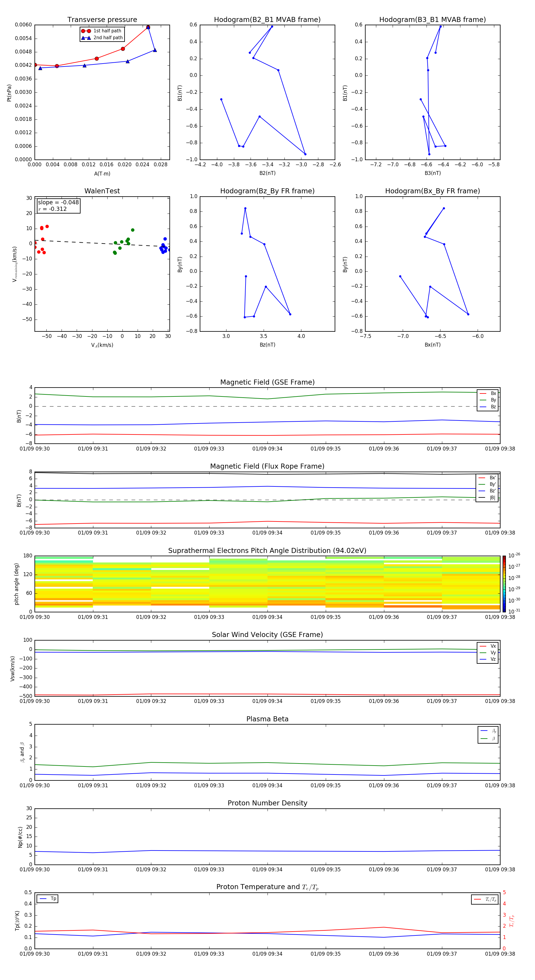Screen dimensions: 535x980
Task: Click the "01/09 09:38" tick under Proton Temperature
Action: (500, 954)
